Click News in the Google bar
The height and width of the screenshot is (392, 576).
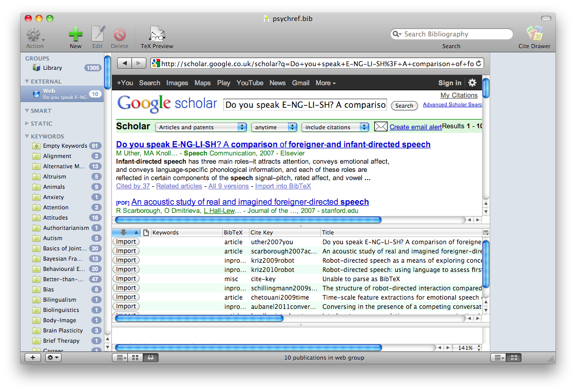[x=277, y=83]
